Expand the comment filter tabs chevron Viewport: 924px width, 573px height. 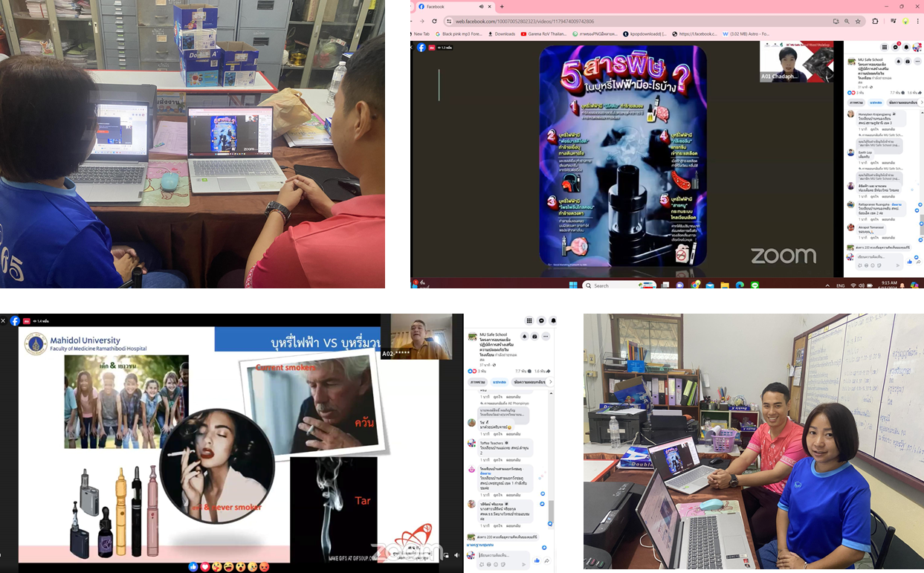(x=550, y=382)
